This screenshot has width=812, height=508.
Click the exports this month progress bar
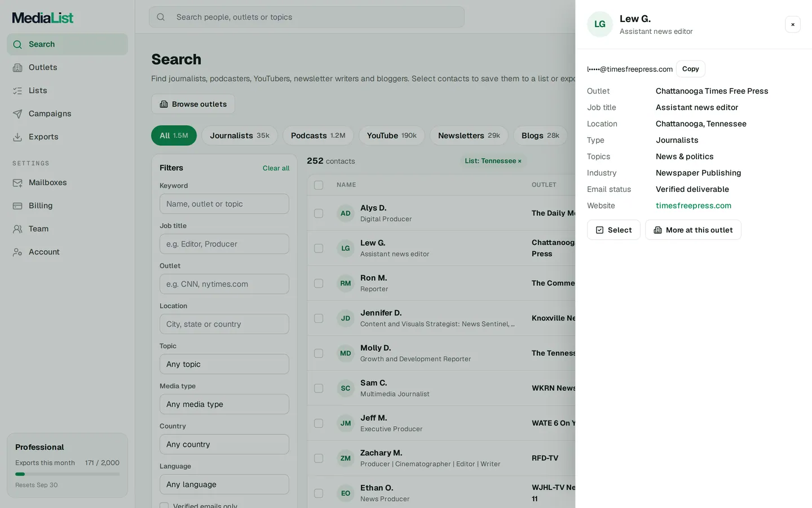pyautogui.click(x=67, y=474)
